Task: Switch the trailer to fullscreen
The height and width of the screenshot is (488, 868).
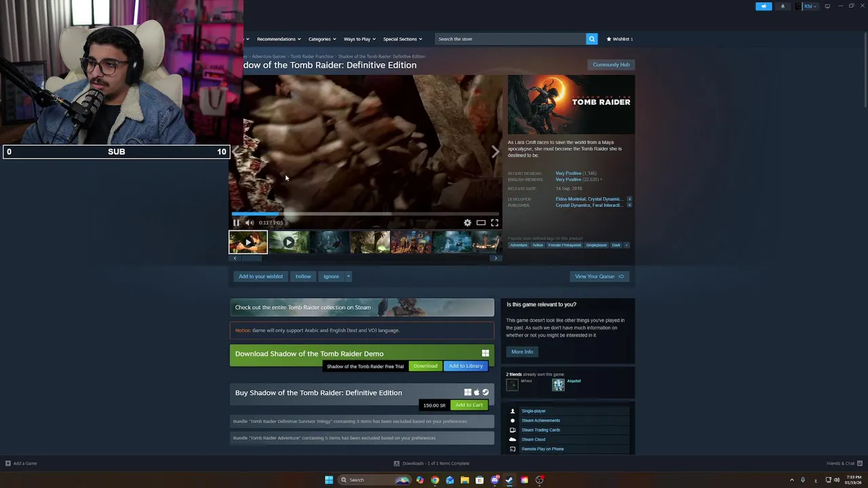Action: pyautogui.click(x=494, y=222)
